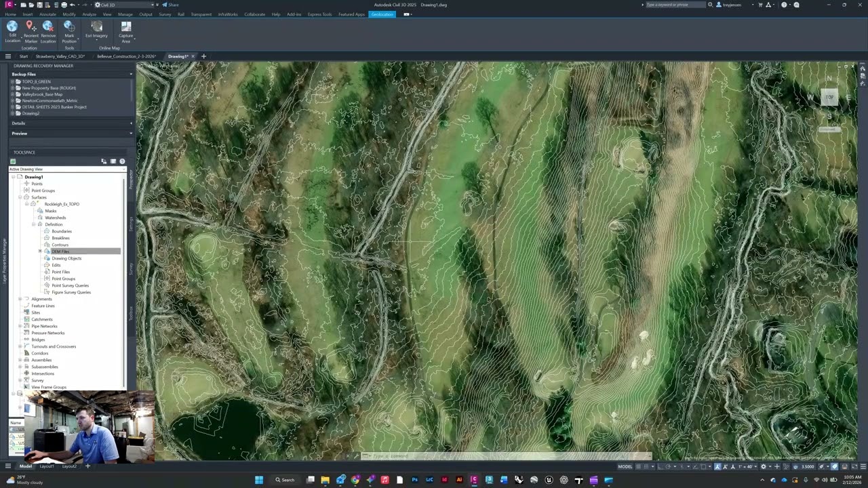This screenshot has width=868, height=488.
Task: Close the Drawing1 file tab
Action: [x=193, y=56]
